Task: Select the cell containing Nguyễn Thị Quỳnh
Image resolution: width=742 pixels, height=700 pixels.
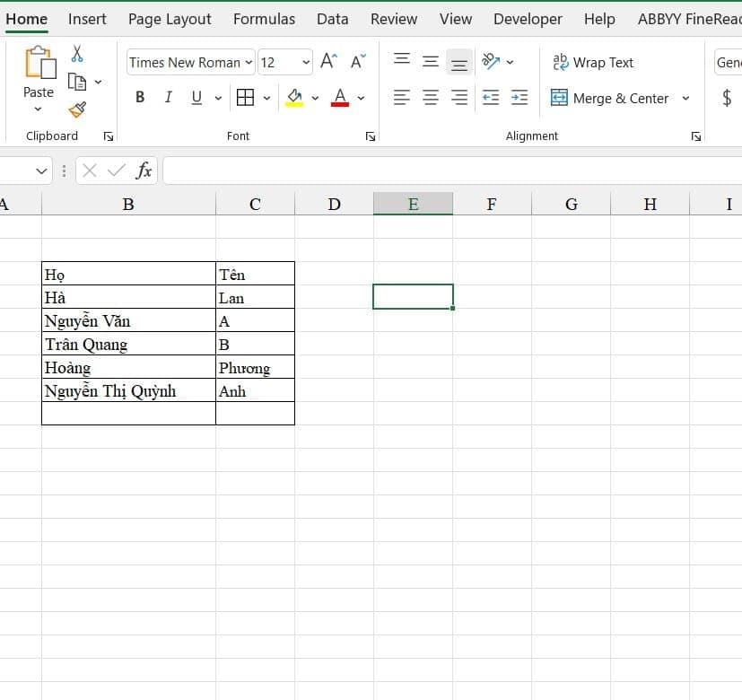Action: (128, 391)
